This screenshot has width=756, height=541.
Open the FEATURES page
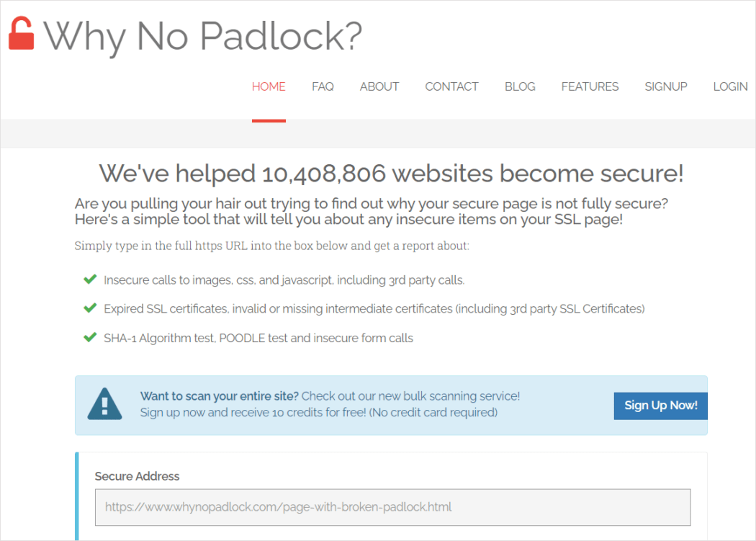(x=590, y=86)
